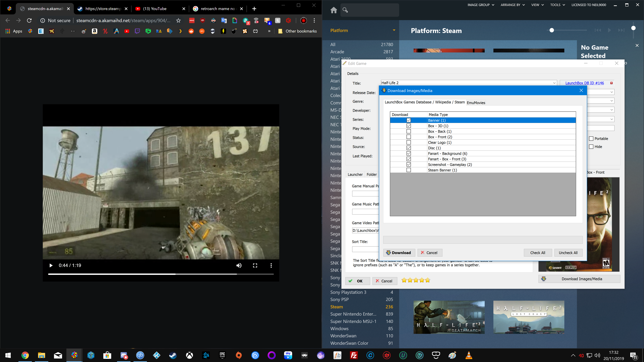Click Check All in the media dialog

(x=538, y=253)
